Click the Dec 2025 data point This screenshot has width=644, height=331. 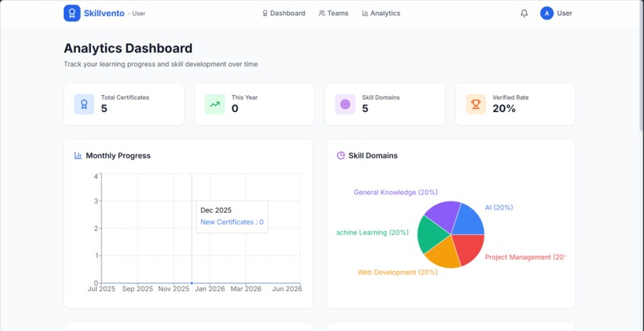[x=192, y=283]
